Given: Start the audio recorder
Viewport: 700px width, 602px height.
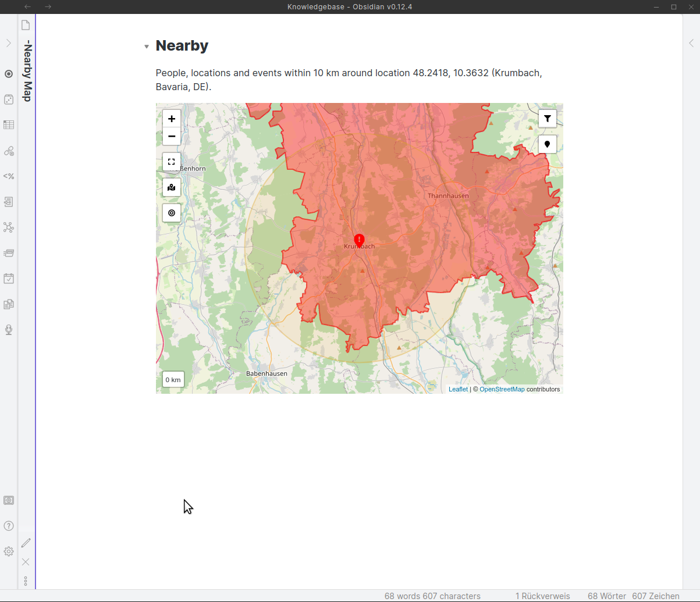Looking at the screenshot, I should coord(9,330).
